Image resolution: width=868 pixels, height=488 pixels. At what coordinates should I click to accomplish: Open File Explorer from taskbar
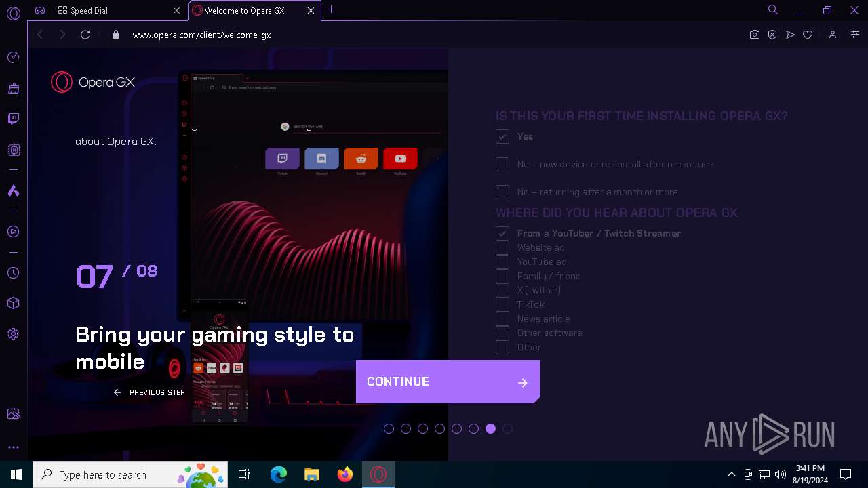[x=311, y=474]
